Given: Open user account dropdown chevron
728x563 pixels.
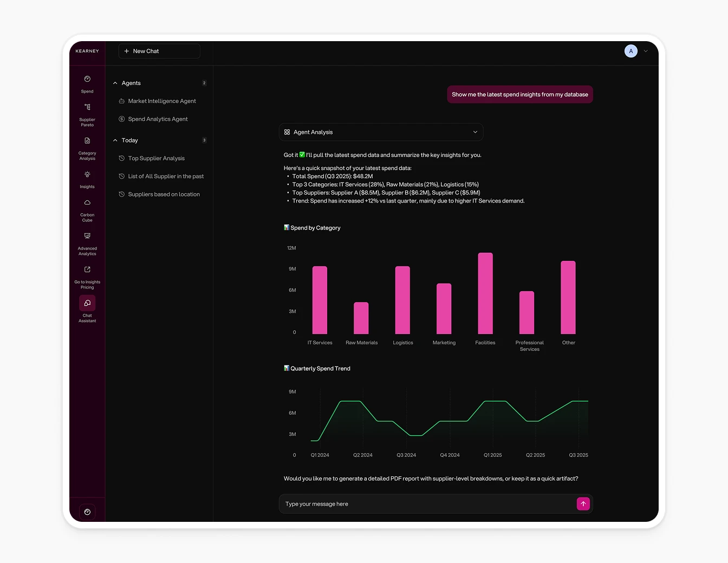Looking at the screenshot, I should tap(646, 51).
